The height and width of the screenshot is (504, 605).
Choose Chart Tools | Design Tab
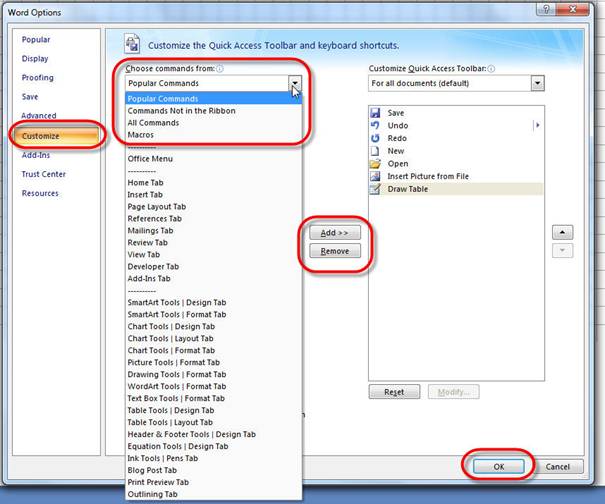pos(213,326)
